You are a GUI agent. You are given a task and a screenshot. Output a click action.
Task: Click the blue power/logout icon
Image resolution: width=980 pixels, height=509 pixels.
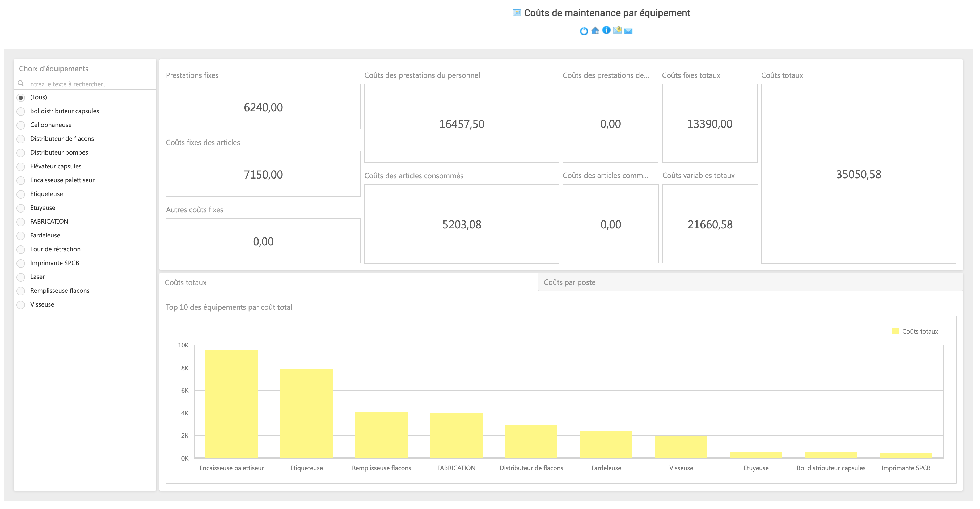[584, 31]
